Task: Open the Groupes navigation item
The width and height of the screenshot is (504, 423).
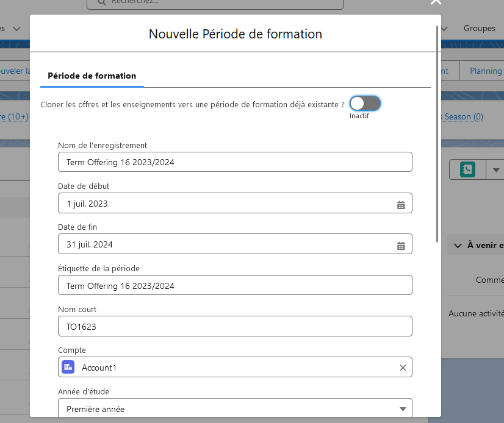Action: click(x=479, y=29)
